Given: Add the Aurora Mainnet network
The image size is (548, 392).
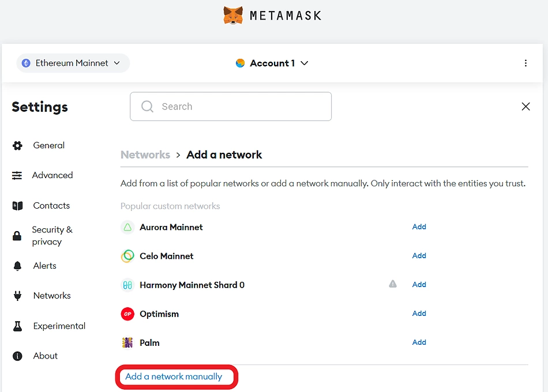Looking at the screenshot, I should coord(419,227).
